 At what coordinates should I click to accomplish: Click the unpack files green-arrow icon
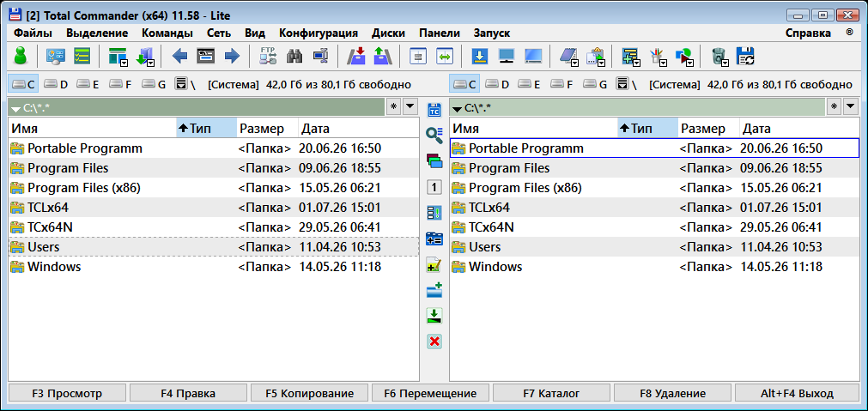(x=383, y=56)
